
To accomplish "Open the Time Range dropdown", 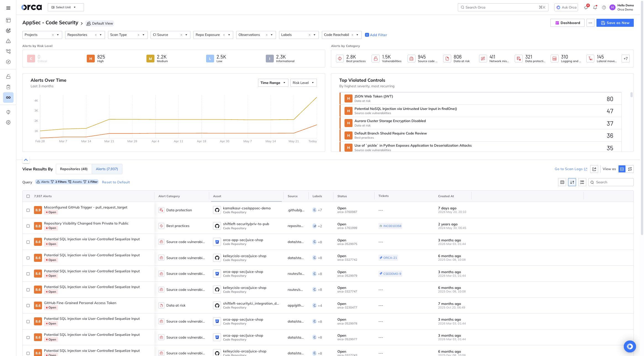I will pyautogui.click(x=273, y=83).
